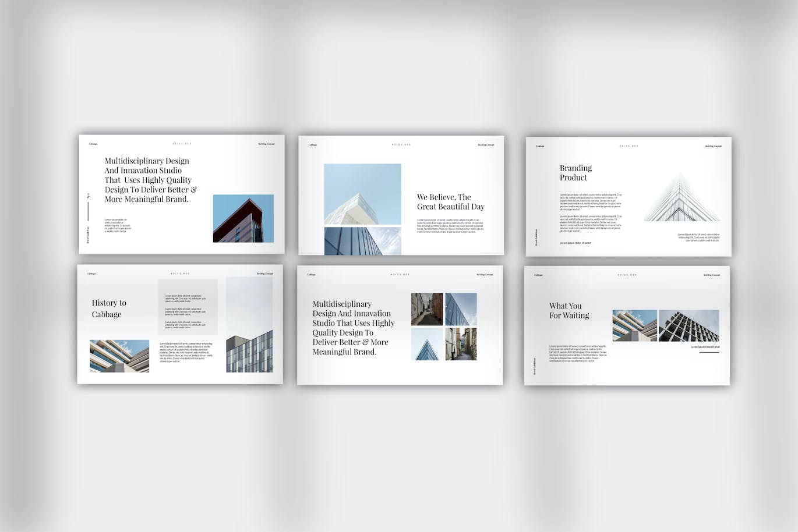Select the balcony building photo below History to Cabbage
This screenshot has width=798, height=532.
coord(119,356)
